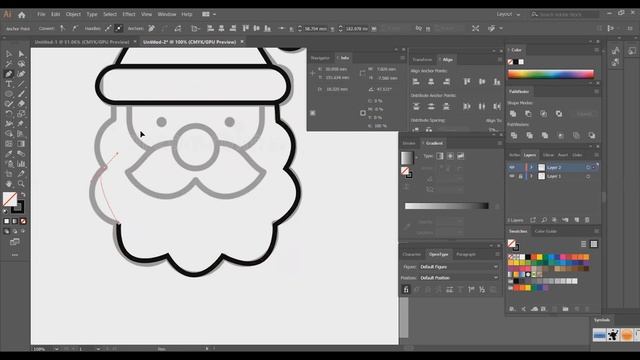This screenshot has width=640, height=360.
Task: Select the Zoom tool
Action: tap(21, 184)
